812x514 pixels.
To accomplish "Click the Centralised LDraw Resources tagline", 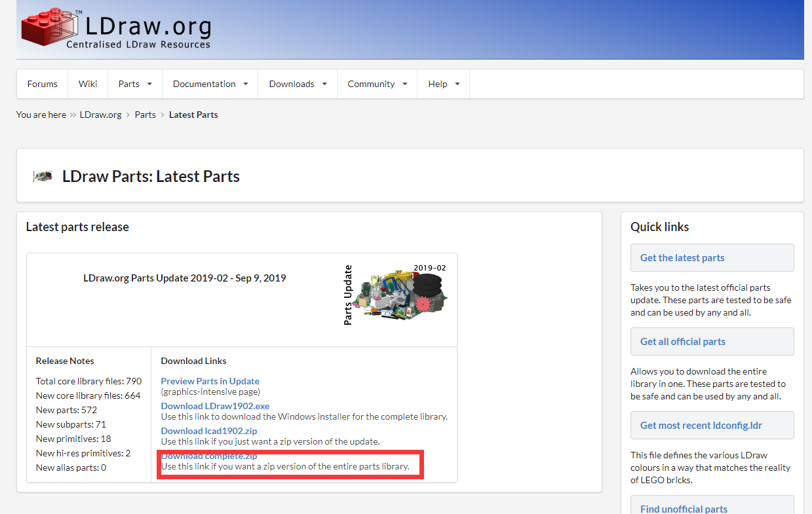I will [138, 45].
